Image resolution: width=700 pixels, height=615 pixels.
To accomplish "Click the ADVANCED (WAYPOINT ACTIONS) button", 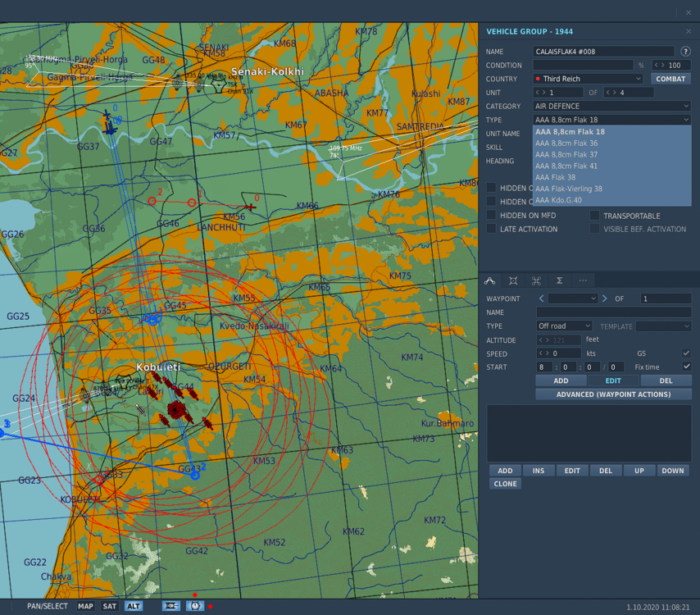I will point(613,394).
